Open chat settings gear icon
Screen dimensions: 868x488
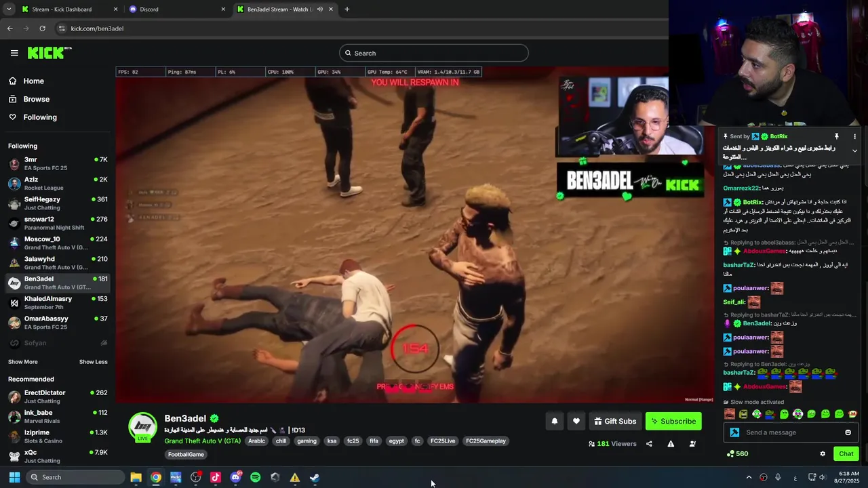823,454
